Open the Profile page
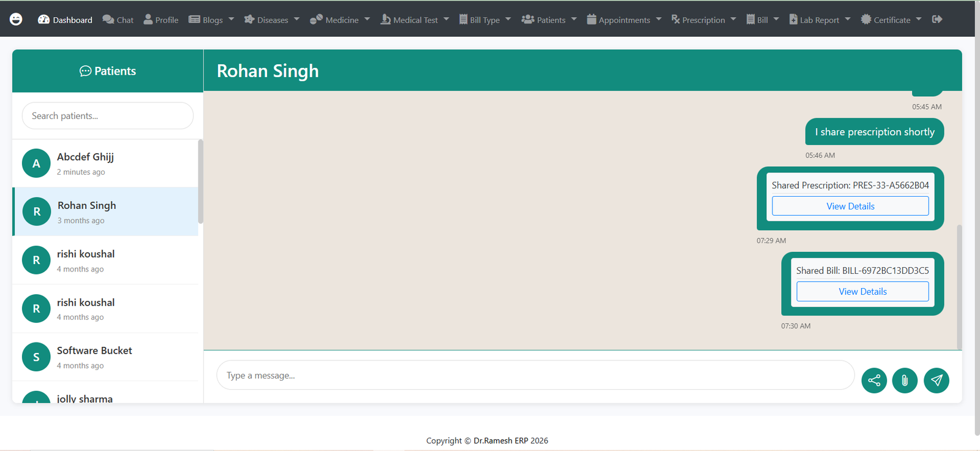The height and width of the screenshot is (451, 980). (x=160, y=20)
